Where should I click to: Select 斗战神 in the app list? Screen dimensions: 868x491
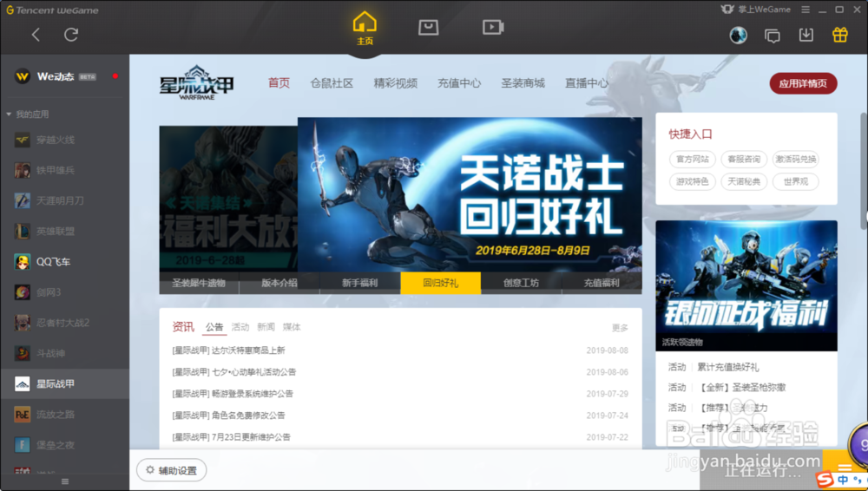(x=65, y=353)
